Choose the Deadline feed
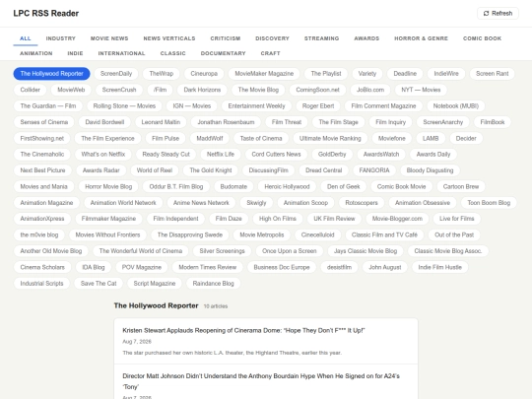 (x=405, y=74)
